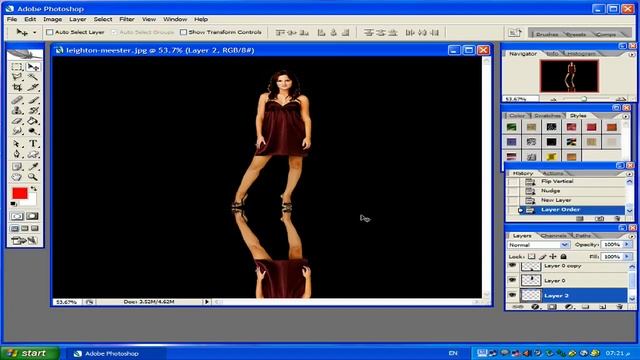Select the Lasso tool
Viewport: 640px width, 360px height.
tap(17, 77)
